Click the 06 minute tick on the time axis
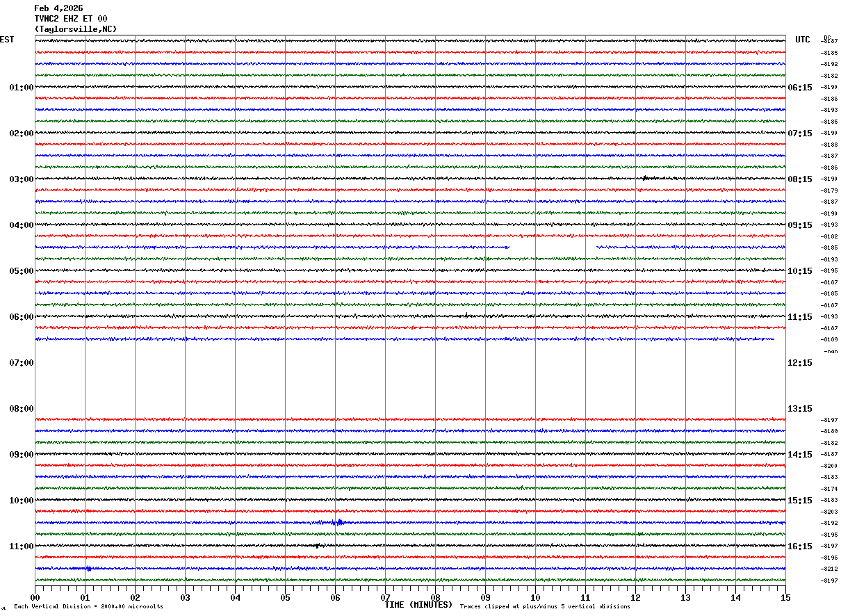The image size is (841, 616). coord(335,597)
